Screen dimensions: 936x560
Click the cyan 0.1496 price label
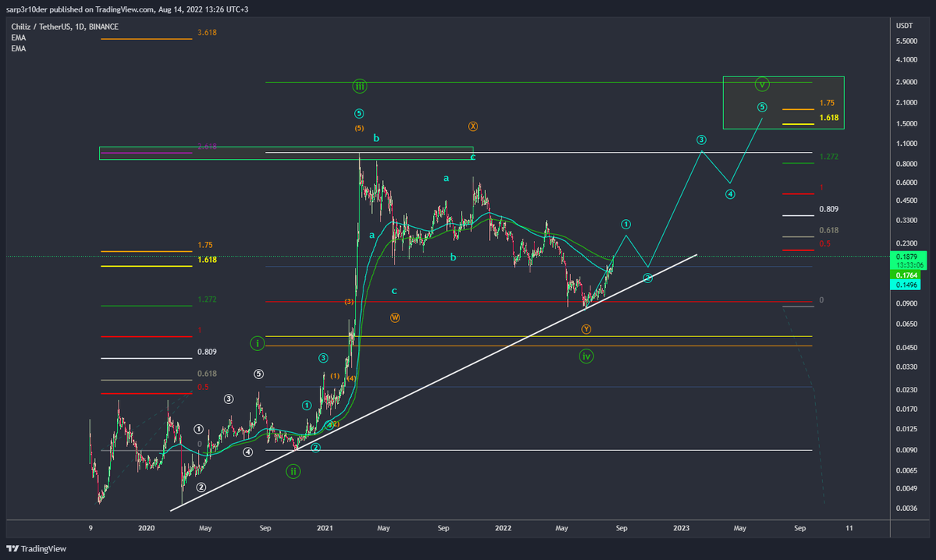[906, 286]
